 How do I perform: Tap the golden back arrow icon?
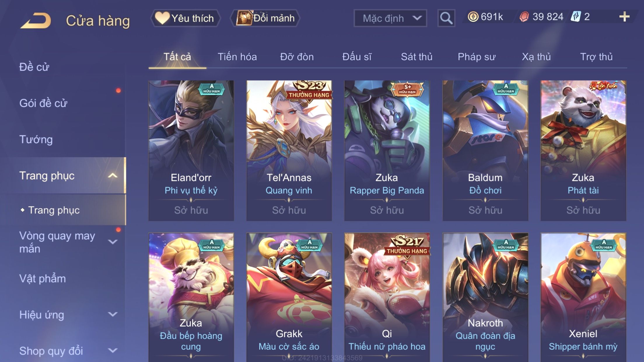pyautogui.click(x=36, y=21)
